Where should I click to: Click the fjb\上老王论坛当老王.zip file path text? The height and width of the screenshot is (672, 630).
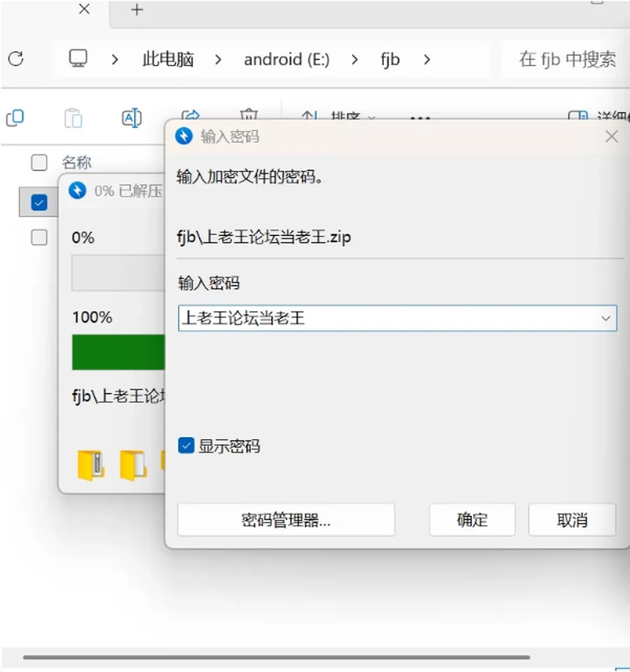pyautogui.click(x=264, y=236)
